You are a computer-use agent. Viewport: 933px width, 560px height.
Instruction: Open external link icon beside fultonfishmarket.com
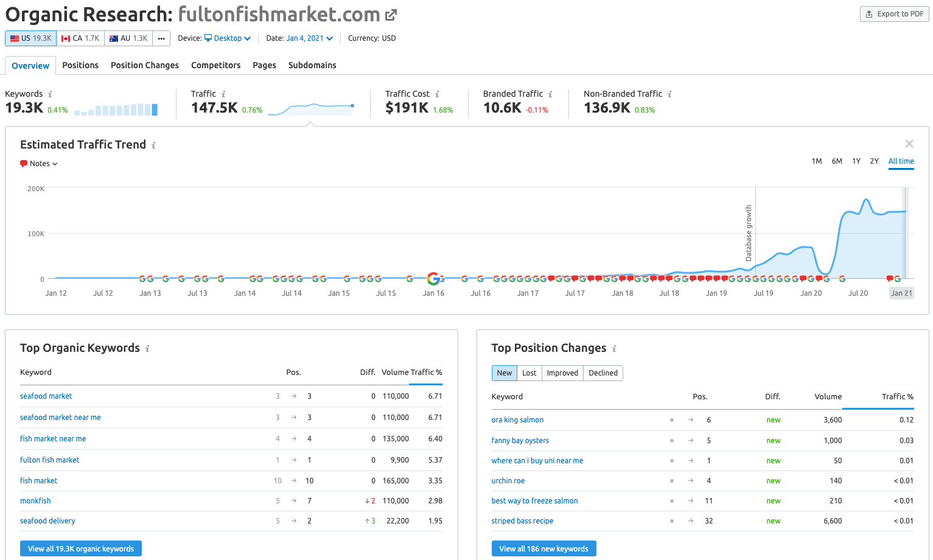coord(391,15)
